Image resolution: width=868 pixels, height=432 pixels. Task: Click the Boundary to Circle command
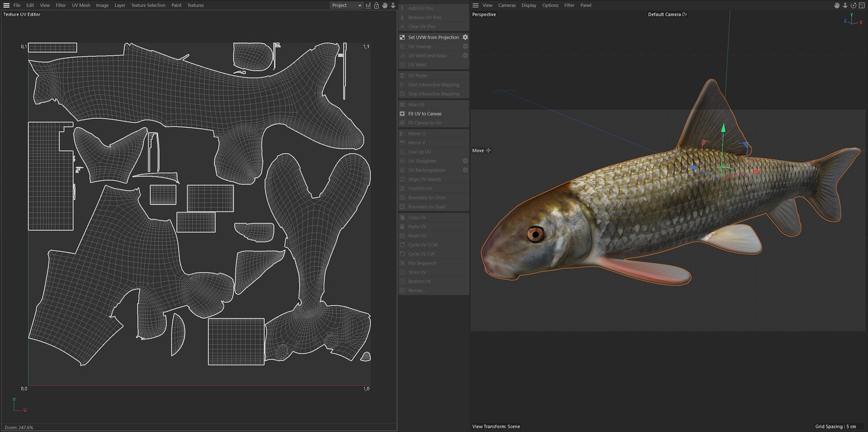[x=433, y=197]
